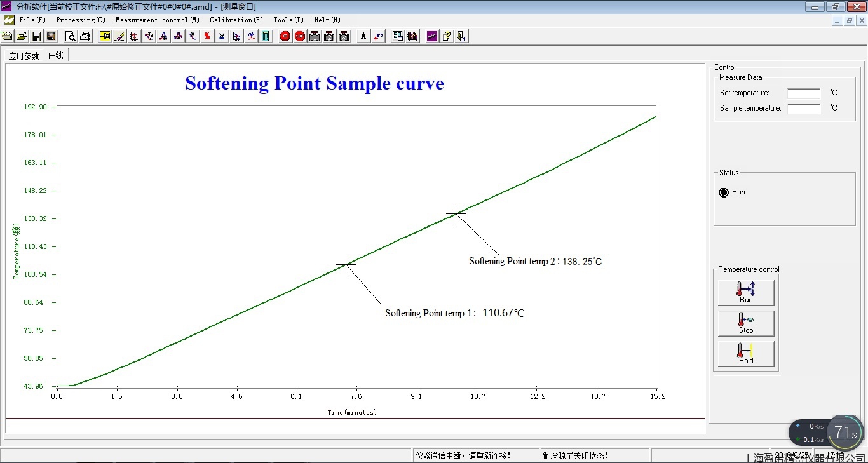This screenshot has height=463, width=868.
Task: Click the printer icon on the toolbar
Action: pyautogui.click(x=85, y=36)
